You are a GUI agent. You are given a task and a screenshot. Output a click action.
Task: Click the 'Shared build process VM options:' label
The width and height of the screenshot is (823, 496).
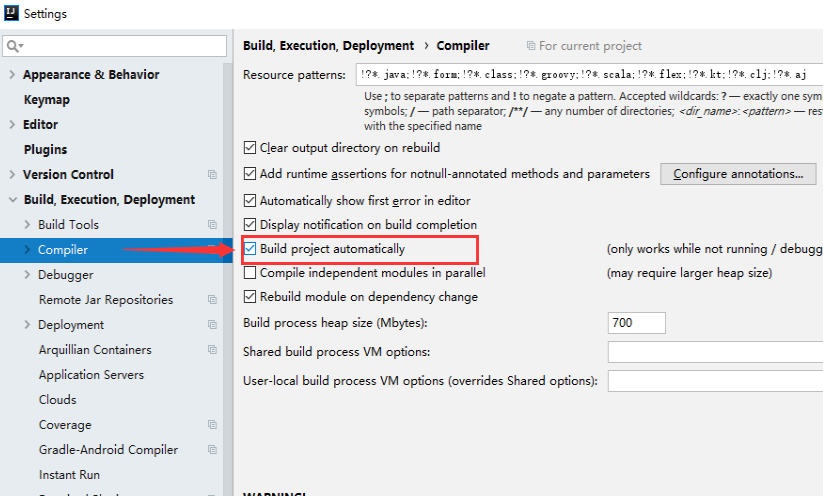(336, 352)
